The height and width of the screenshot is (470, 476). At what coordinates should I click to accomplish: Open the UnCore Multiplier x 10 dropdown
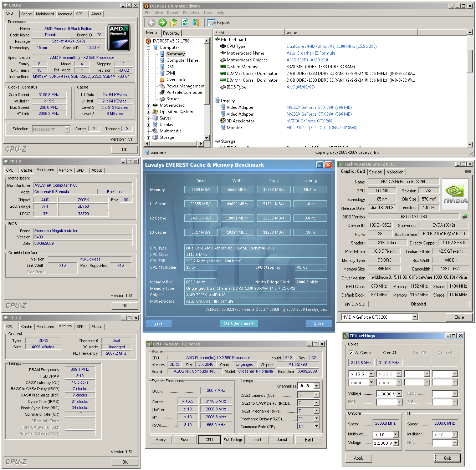click(396, 435)
